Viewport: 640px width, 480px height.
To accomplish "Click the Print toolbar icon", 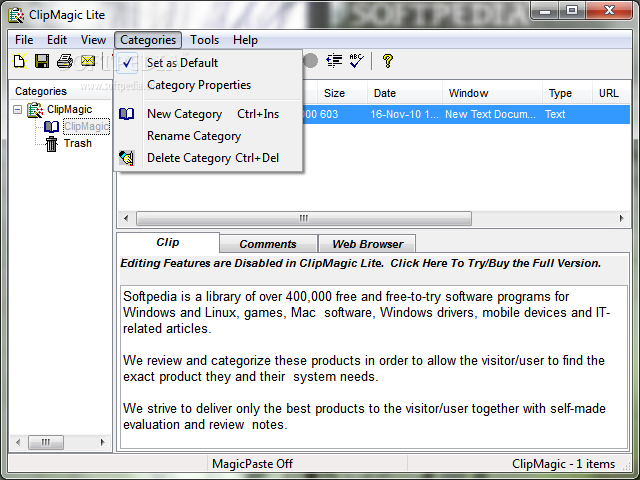I will 64,61.
